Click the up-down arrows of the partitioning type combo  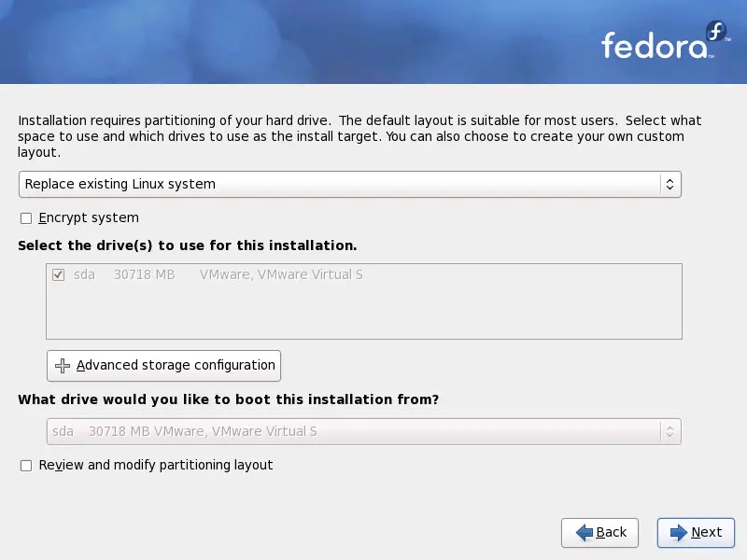(x=669, y=184)
